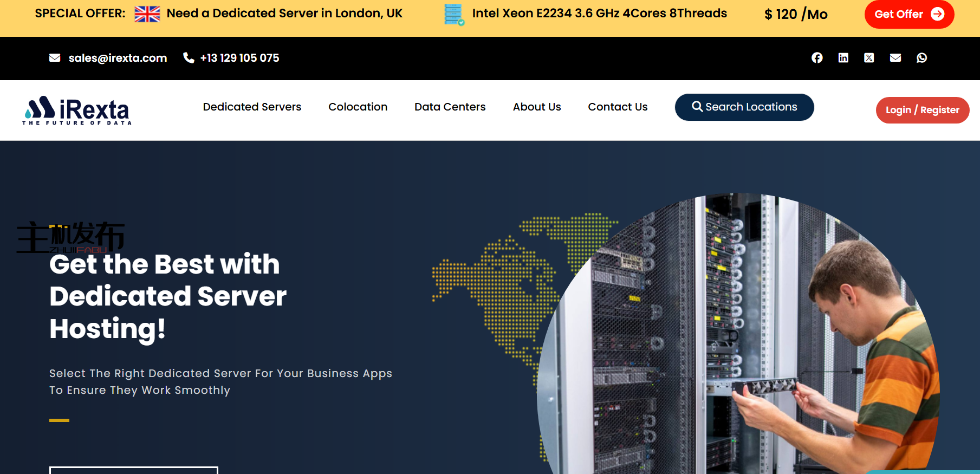Click the phone icon beside the number
The image size is (980, 474).
click(x=189, y=58)
